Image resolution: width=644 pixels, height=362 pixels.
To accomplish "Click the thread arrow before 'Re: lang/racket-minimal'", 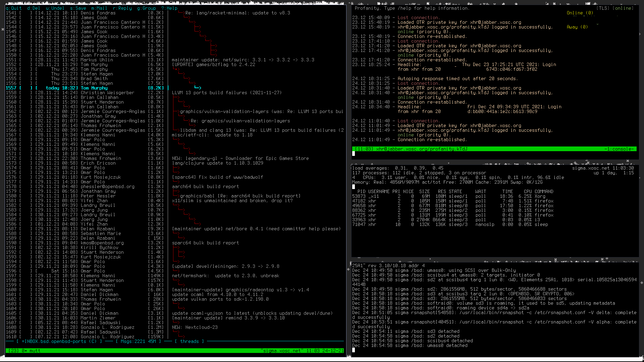I will point(181,13).
